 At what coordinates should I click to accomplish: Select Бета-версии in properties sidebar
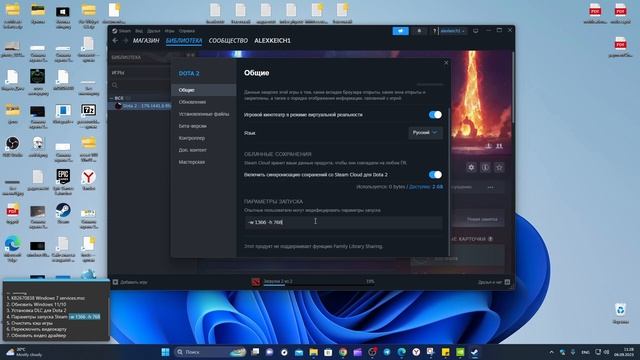pyautogui.click(x=204, y=126)
